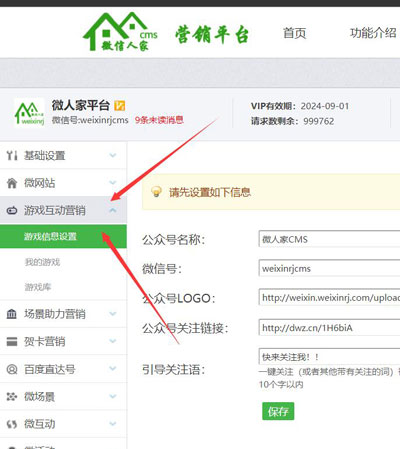Open the 贺卡营销 menu label
This screenshot has width=400, height=449.
tap(44, 342)
